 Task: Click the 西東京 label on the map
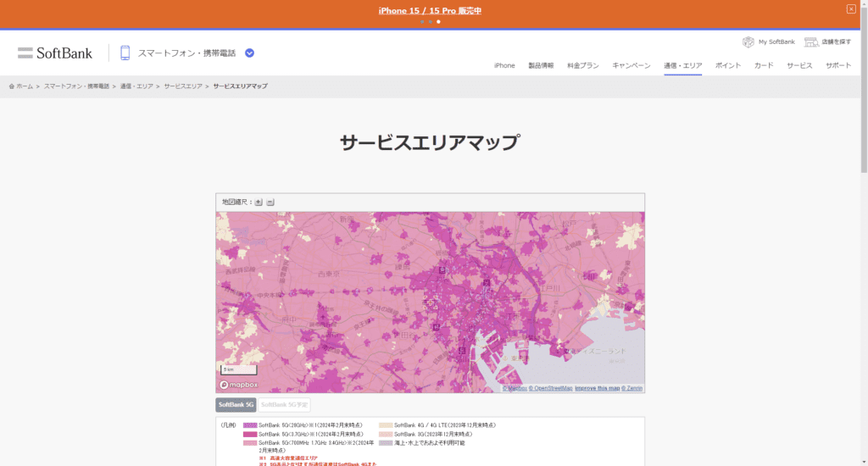pos(330,274)
